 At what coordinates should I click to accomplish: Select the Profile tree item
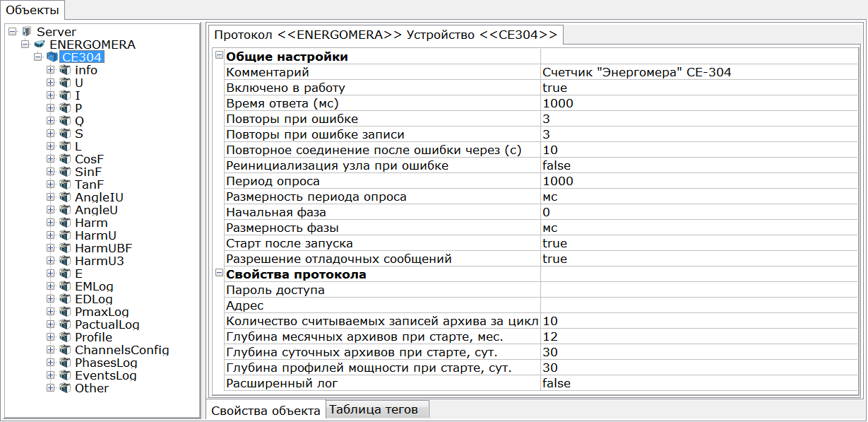point(94,337)
